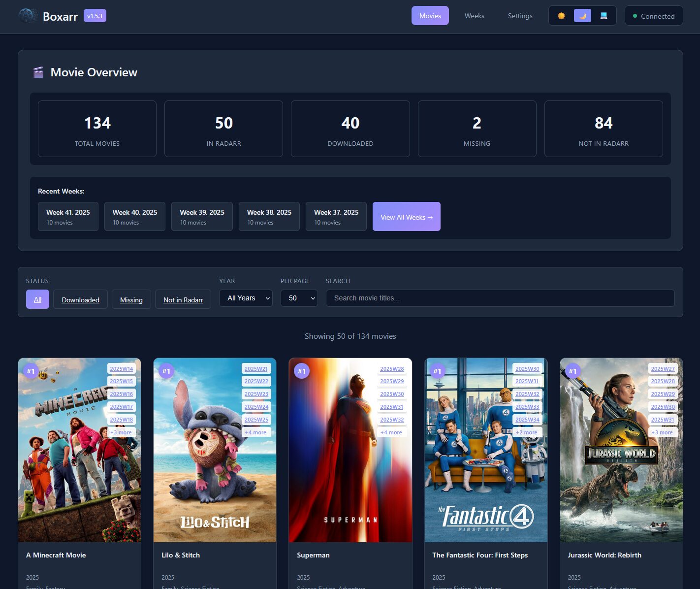Choose system theme computer icon

[x=604, y=16]
